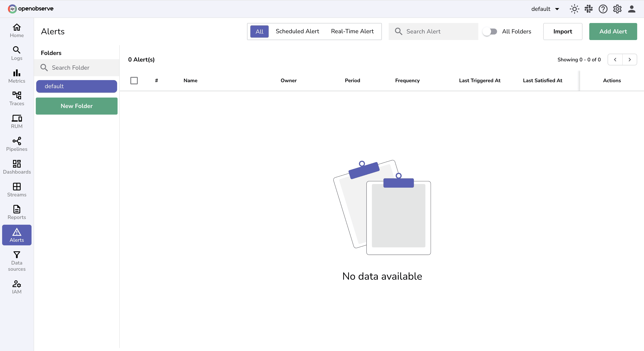Screen dimensions: 644x351
Task: Switch to the Scheduled Alert tab
Action: tap(297, 31)
